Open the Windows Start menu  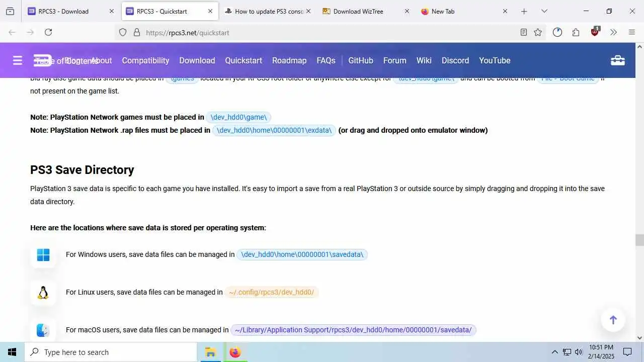(12, 352)
